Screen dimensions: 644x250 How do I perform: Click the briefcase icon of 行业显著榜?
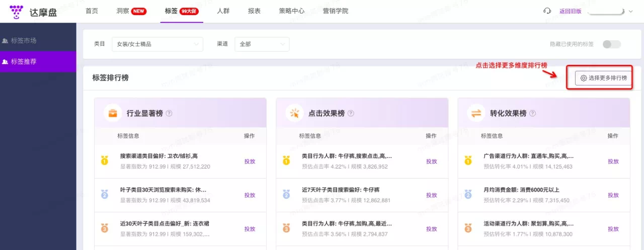pyautogui.click(x=113, y=113)
